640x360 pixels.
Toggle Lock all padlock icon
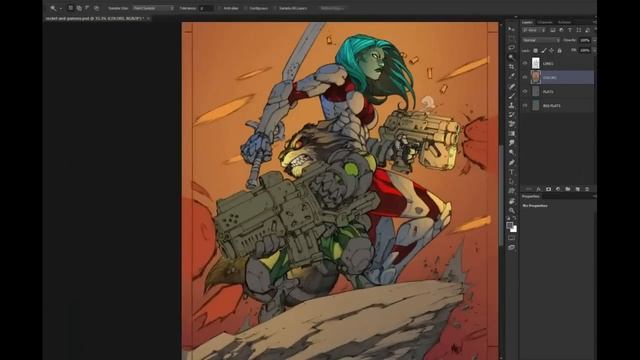click(560, 51)
